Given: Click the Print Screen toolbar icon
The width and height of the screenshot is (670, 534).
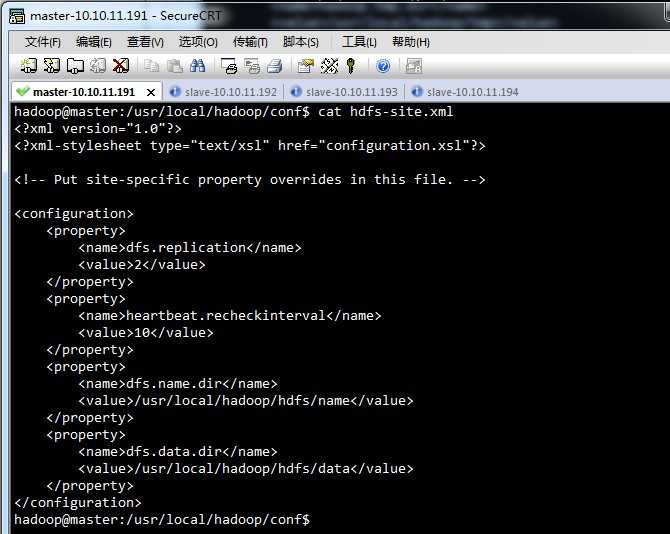Looking at the screenshot, I should tap(229, 66).
